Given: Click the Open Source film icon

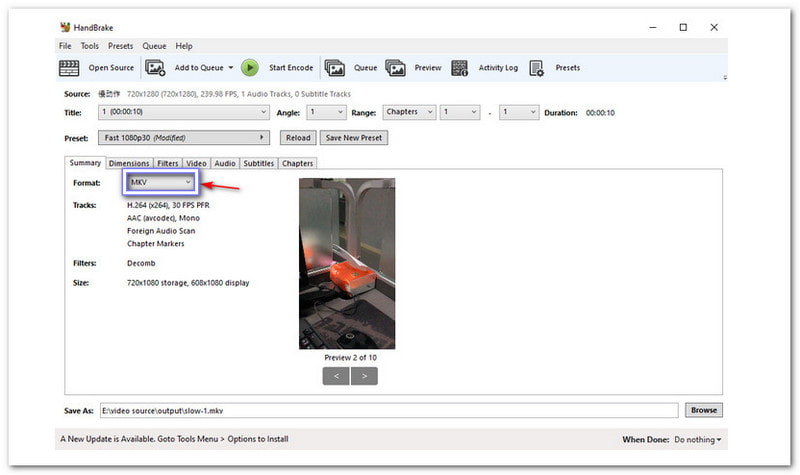Looking at the screenshot, I should 69,68.
